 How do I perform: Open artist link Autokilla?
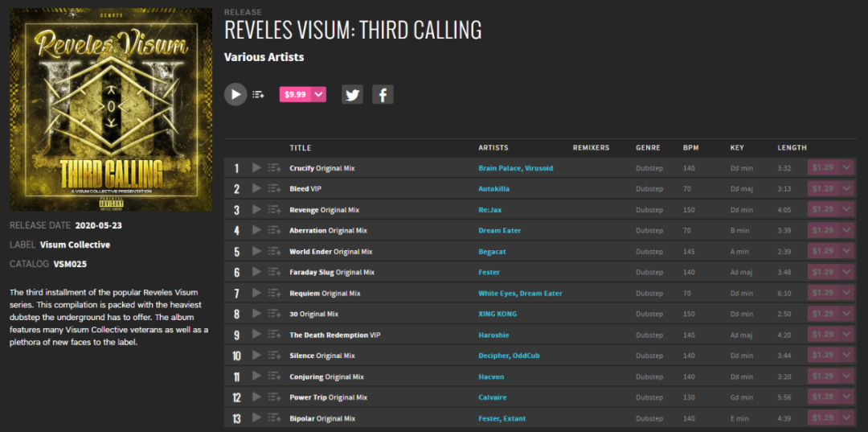click(493, 189)
